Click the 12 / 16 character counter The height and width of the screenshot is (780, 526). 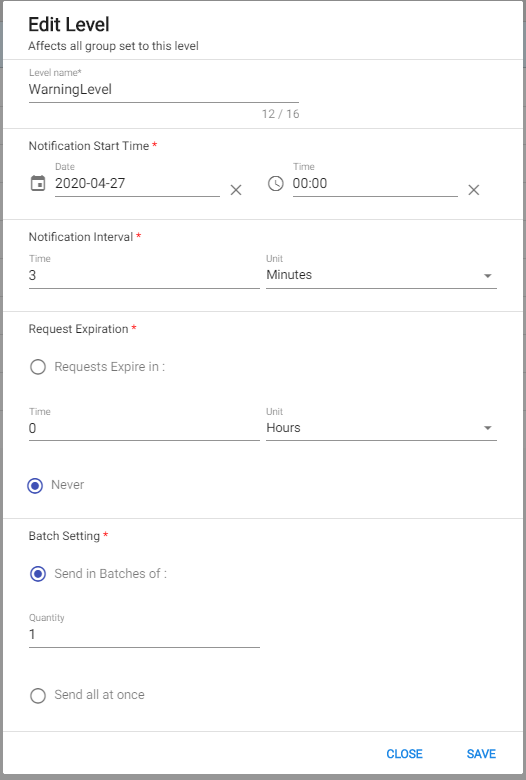point(281,114)
